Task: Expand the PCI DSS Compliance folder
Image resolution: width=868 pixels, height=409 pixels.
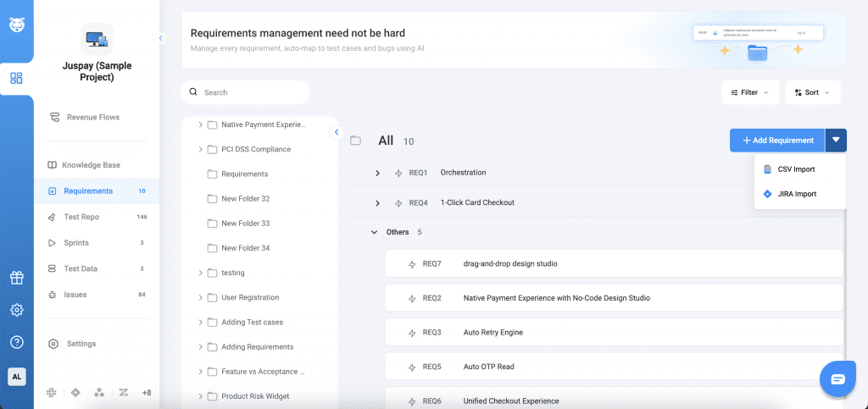Action: [200, 149]
